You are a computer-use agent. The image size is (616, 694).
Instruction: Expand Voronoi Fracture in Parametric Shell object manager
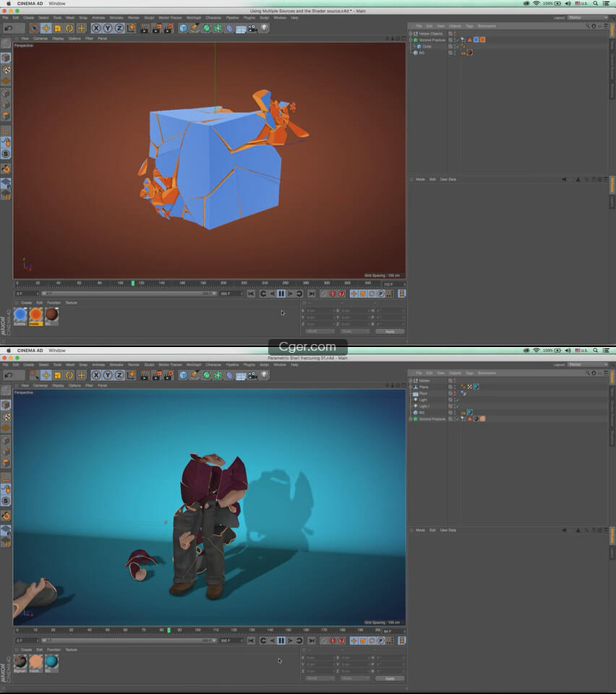point(411,419)
